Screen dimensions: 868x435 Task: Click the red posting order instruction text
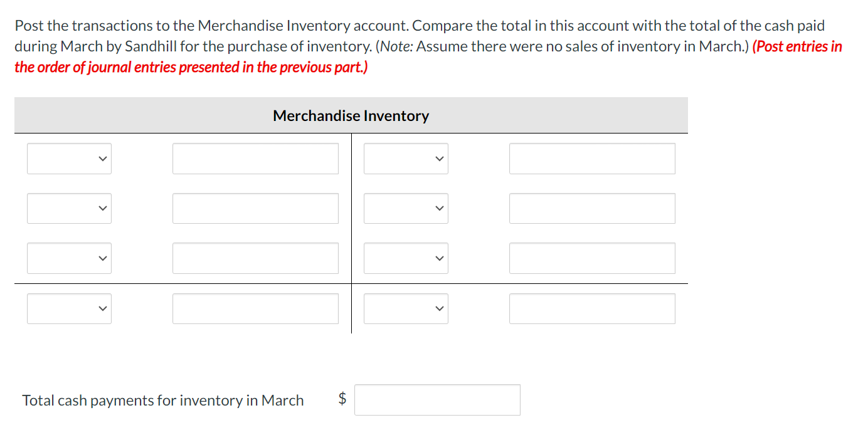191,67
